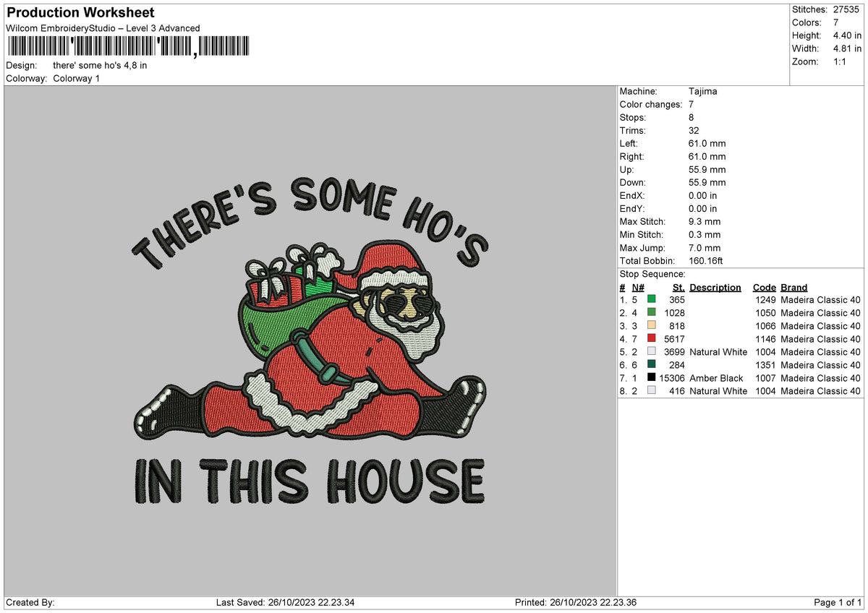Click the 'N#' column header
Screen dimensions: 868x613
638,287
